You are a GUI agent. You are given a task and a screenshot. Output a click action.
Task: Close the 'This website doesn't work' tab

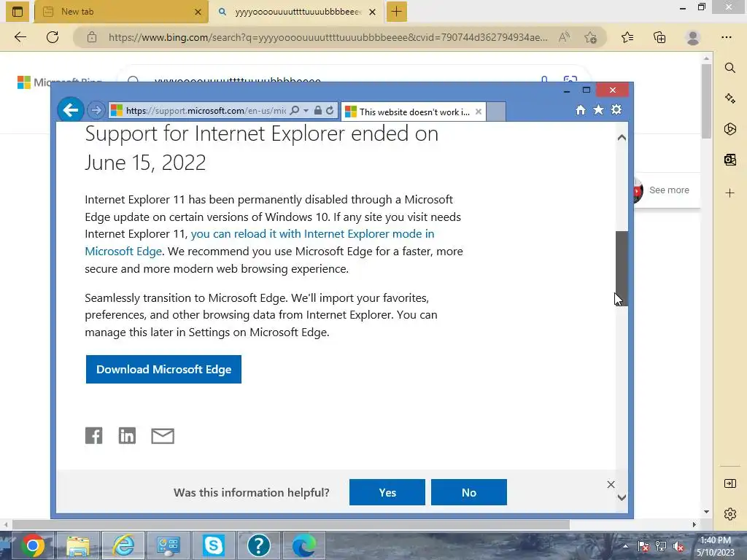click(x=479, y=112)
